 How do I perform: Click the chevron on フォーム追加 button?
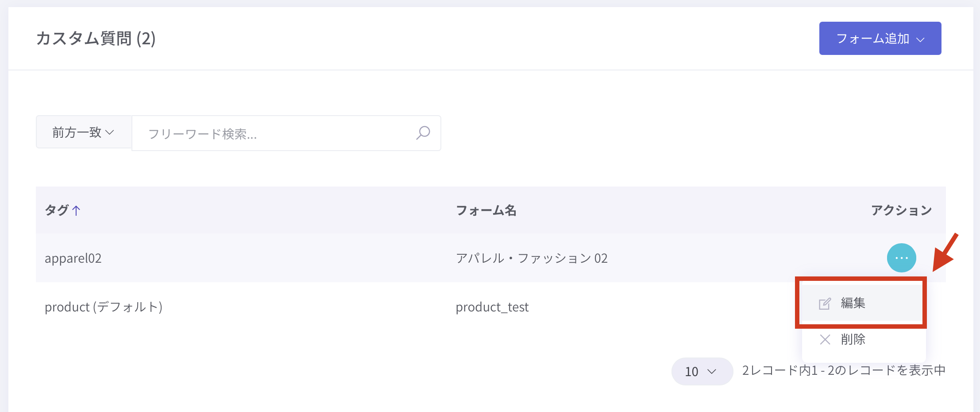click(x=921, y=39)
